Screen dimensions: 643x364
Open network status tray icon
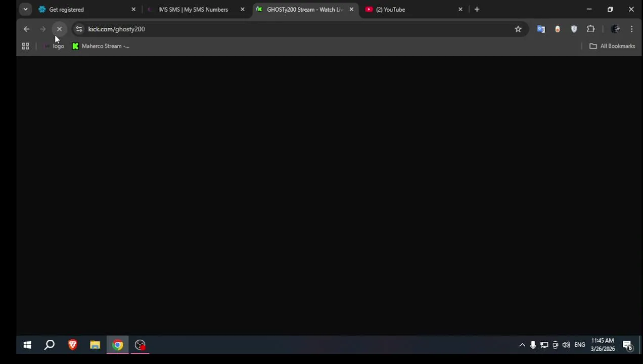[x=544, y=345]
